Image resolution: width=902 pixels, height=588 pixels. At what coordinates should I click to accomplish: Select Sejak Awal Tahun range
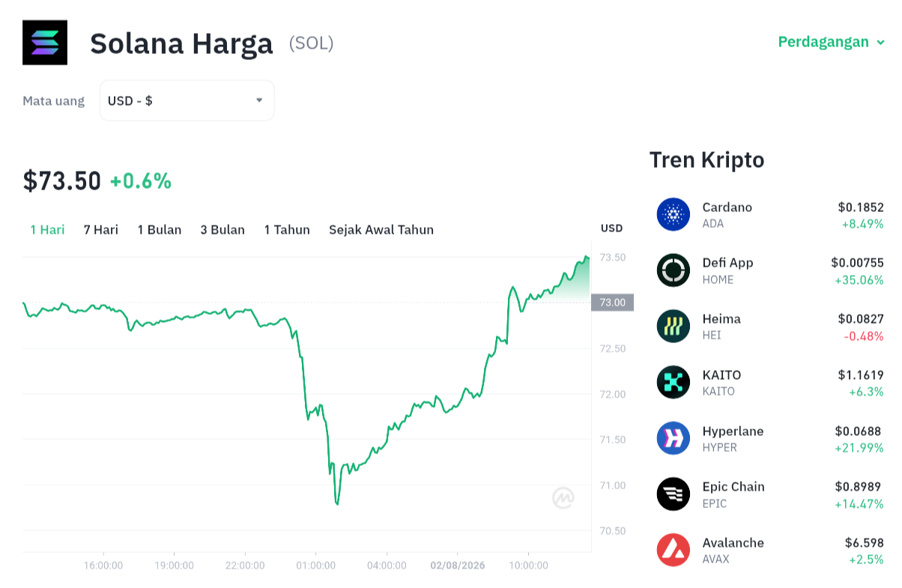(381, 230)
